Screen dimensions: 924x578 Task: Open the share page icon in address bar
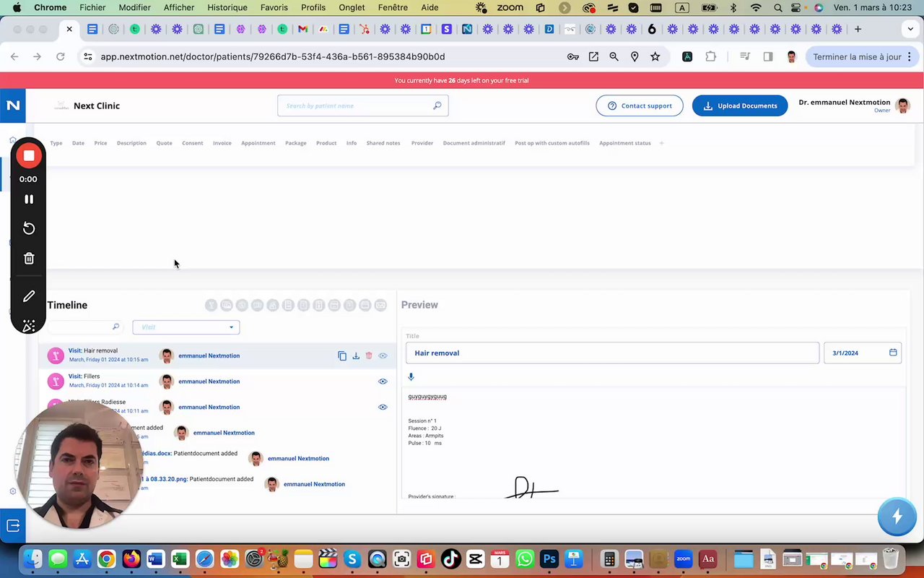593,56
